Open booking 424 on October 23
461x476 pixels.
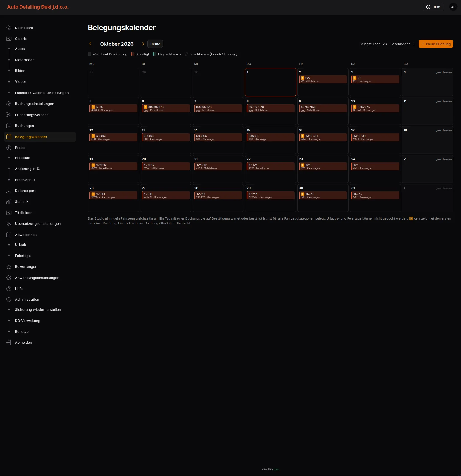coord(323,167)
